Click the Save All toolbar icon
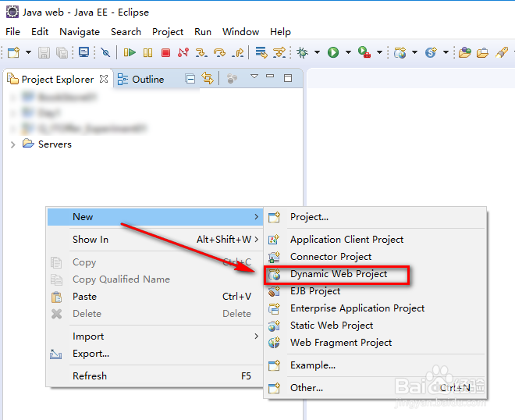This screenshot has height=420, width=515. [62, 52]
